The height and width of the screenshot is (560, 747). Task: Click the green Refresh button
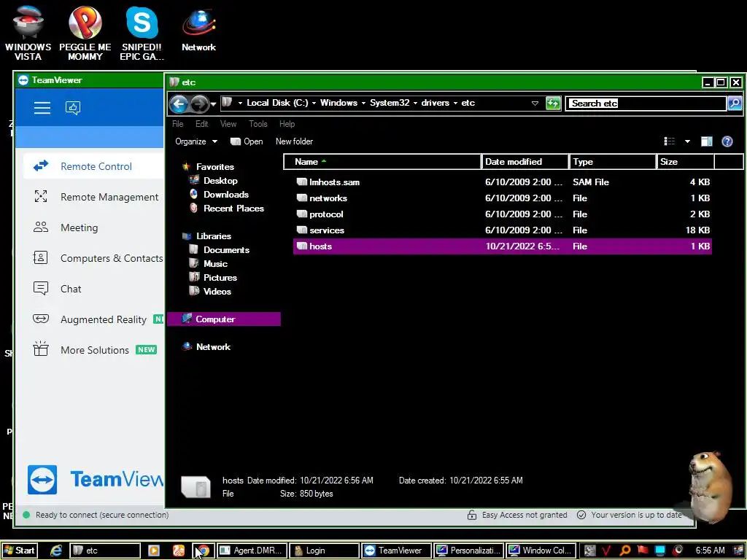point(553,104)
